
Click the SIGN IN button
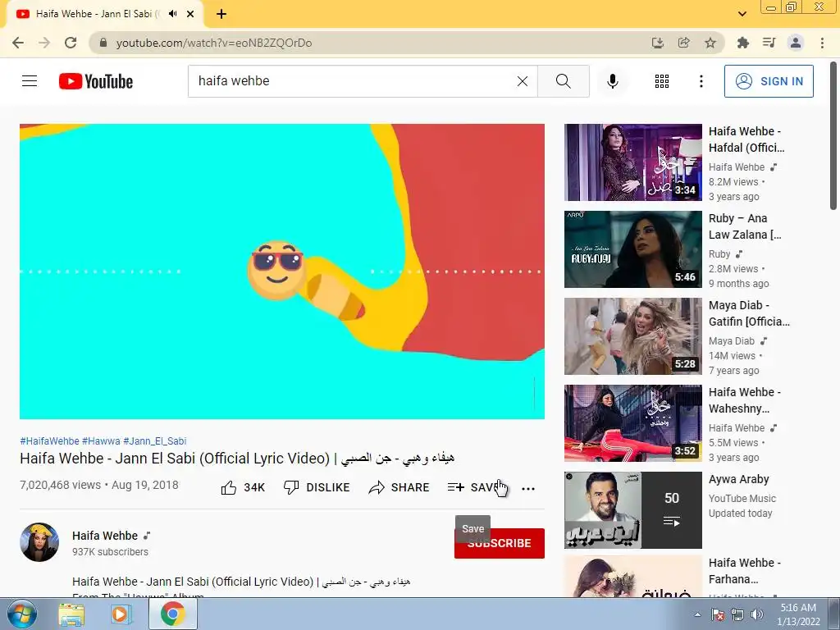(x=768, y=81)
